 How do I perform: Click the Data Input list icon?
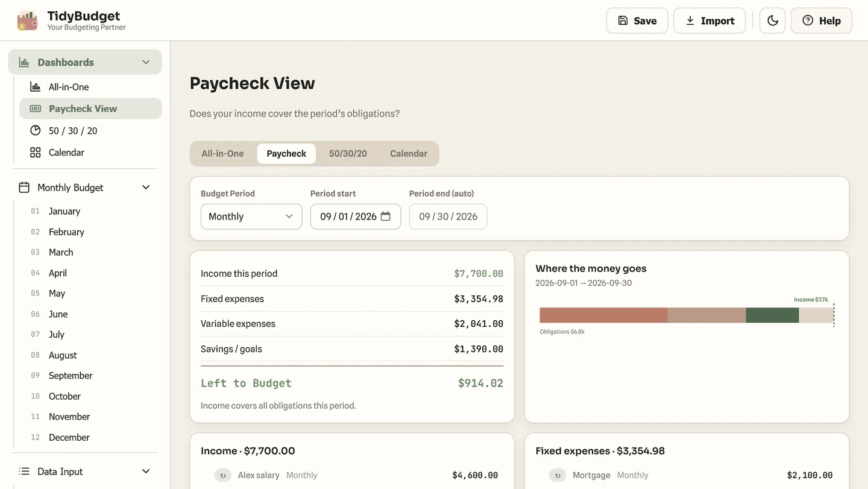coord(24,472)
